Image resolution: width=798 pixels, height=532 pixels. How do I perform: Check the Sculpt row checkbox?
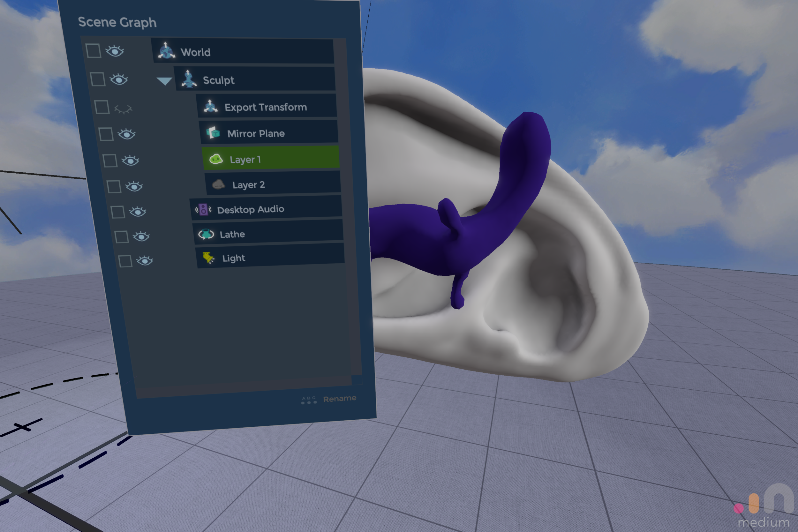(x=98, y=79)
